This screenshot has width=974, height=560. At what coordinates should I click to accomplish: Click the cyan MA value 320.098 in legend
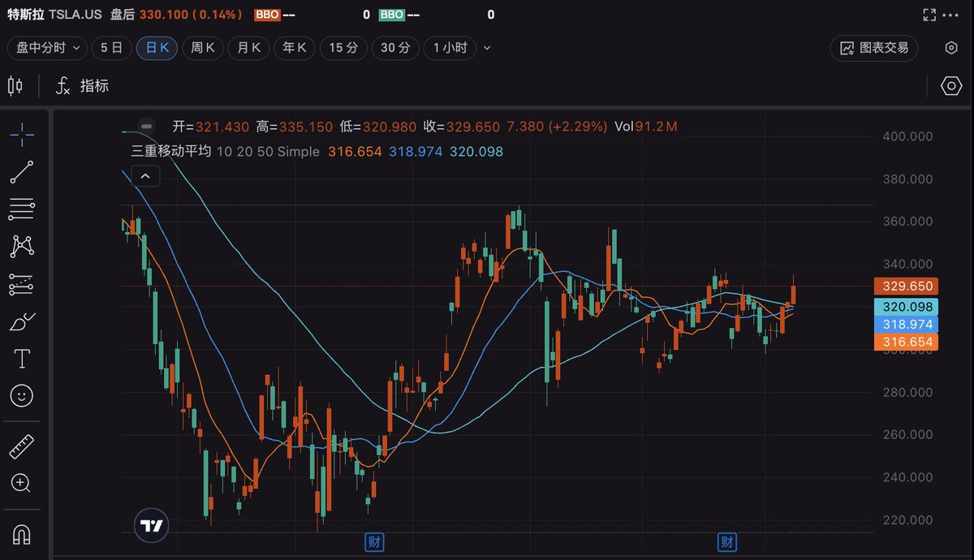click(x=476, y=151)
